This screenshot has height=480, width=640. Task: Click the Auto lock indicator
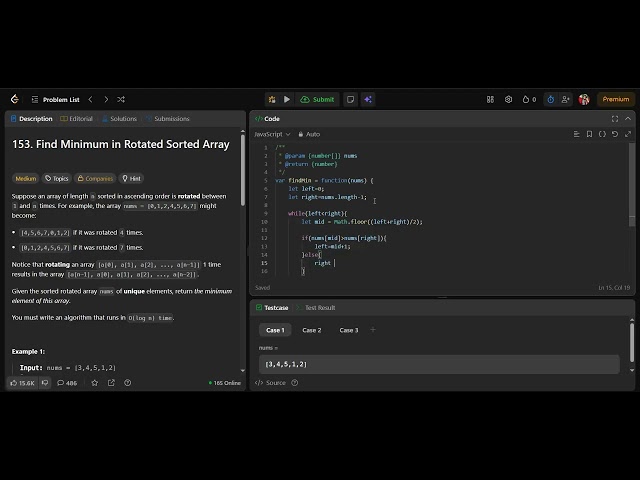click(309, 134)
